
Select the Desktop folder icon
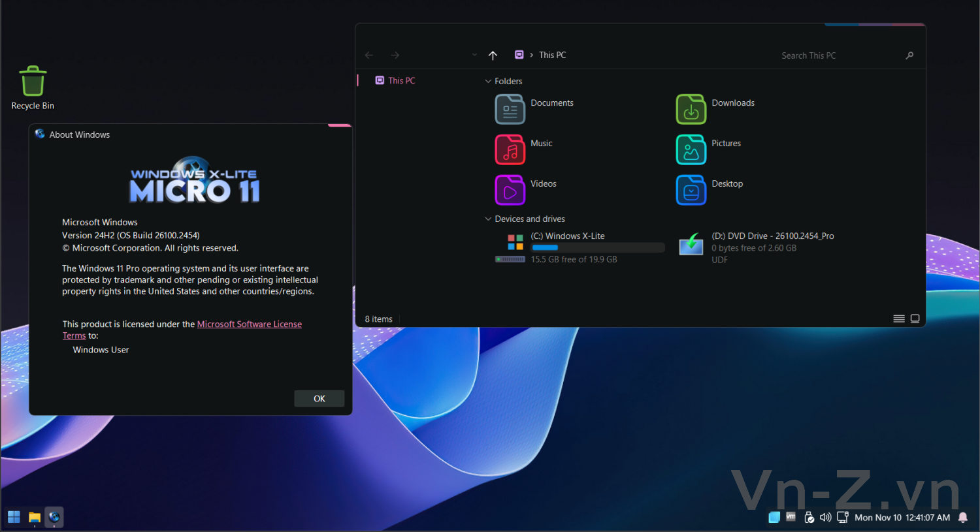[x=691, y=191]
